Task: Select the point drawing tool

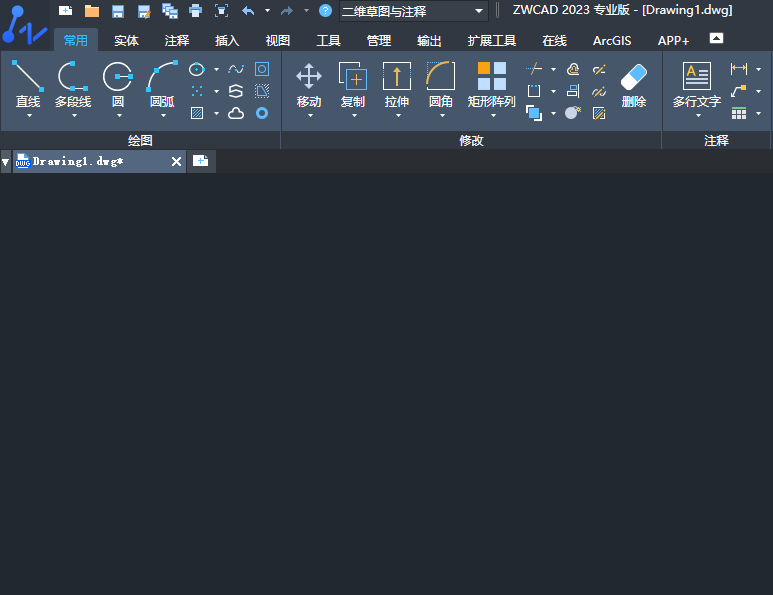Action: pyautogui.click(x=197, y=91)
